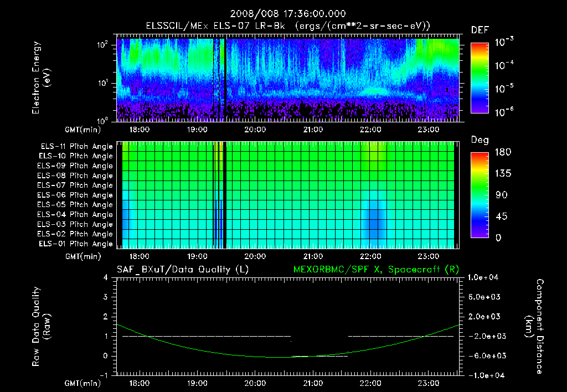The height and width of the screenshot is (392, 567).
Task: Click the DEF legend title
Action: (x=480, y=30)
